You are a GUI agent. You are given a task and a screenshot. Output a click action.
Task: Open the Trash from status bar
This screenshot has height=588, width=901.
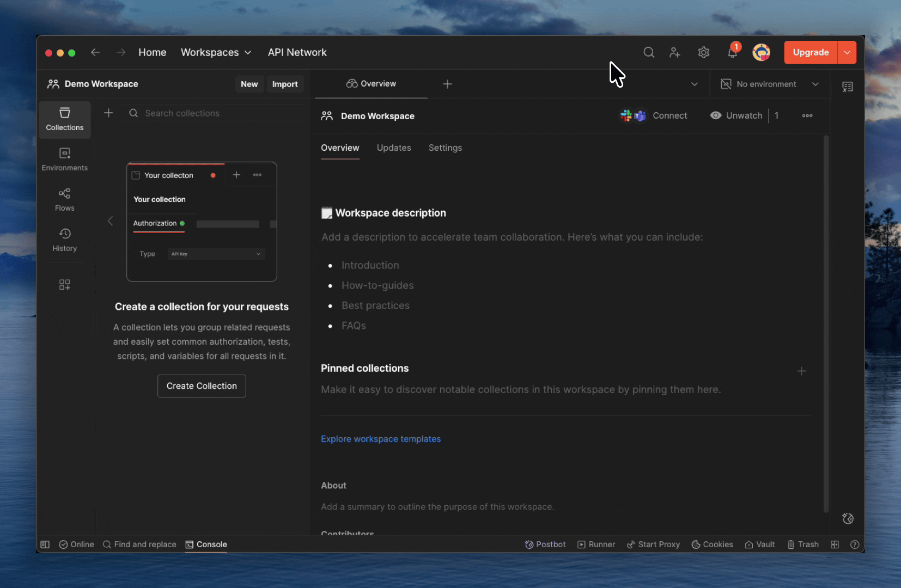[x=802, y=544]
